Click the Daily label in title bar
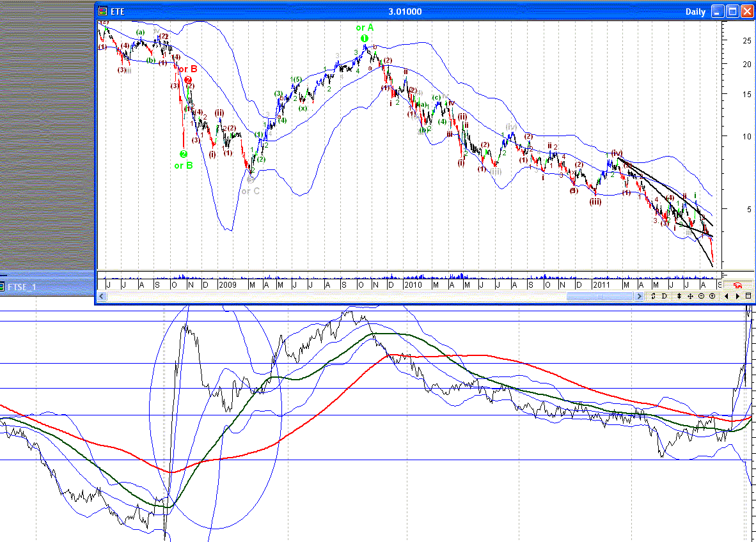Image resolution: width=756 pixels, height=542 pixels. click(695, 12)
